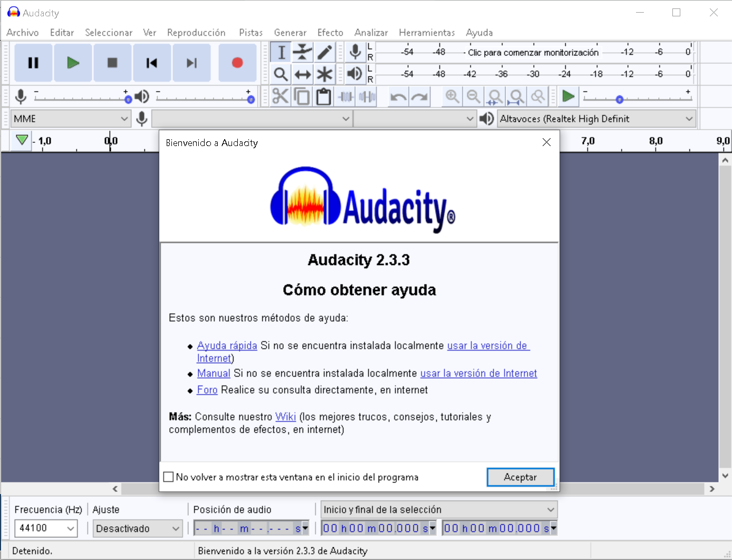Check 'No volver a mostrar esta ventana' box
The height and width of the screenshot is (560, 732).
169,477
